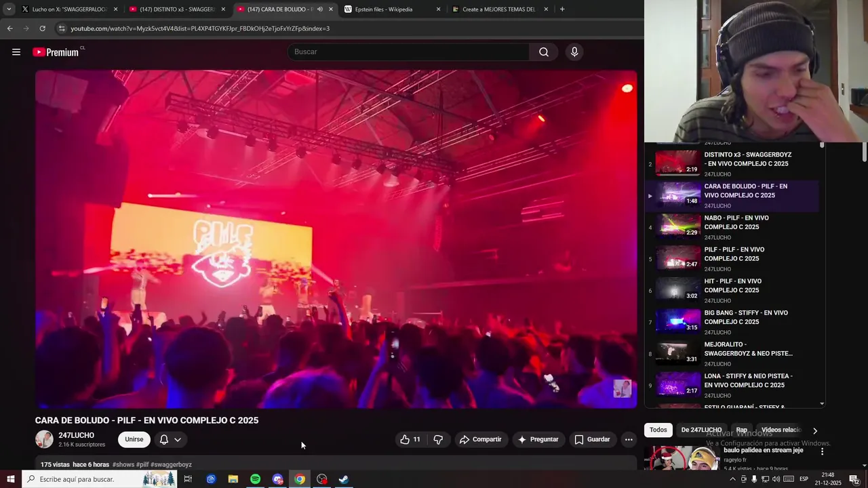Play NABO - PILF playlist video

[732, 227]
